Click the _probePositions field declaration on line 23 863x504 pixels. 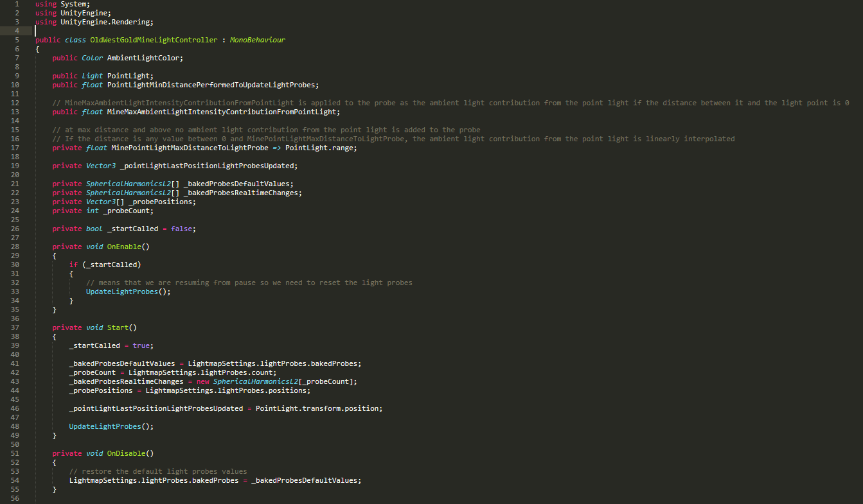coord(124,202)
